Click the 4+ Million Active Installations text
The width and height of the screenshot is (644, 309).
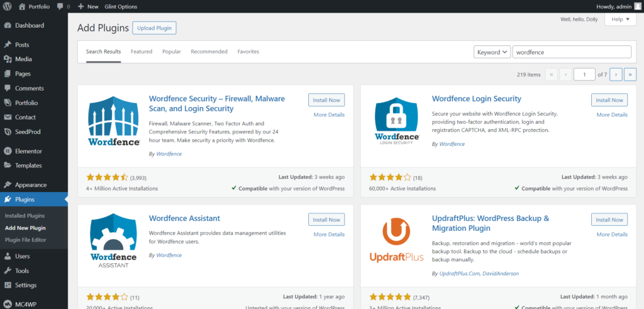tap(122, 189)
